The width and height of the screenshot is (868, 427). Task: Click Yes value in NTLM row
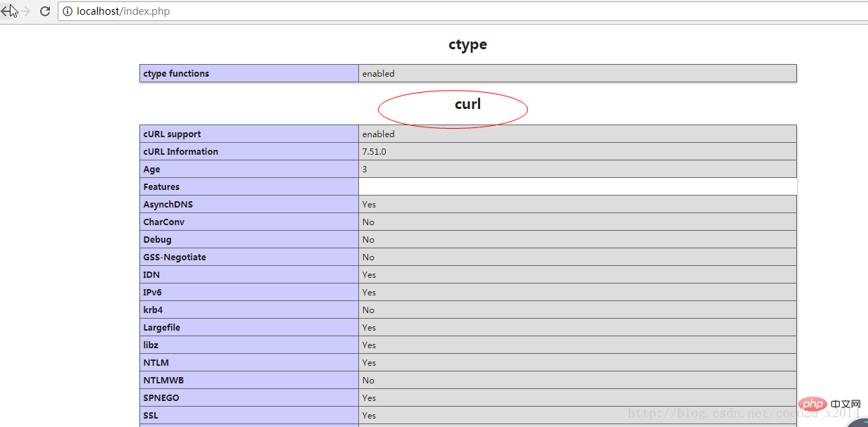click(369, 362)
